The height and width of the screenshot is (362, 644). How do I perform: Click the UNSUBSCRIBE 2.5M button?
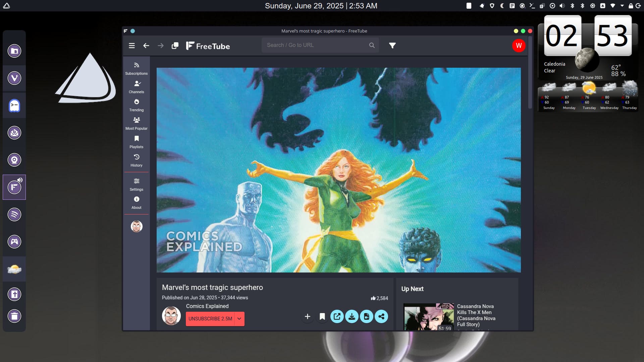[x=210, y=319]
